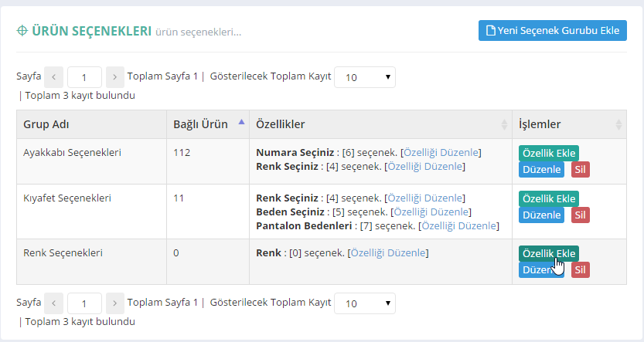Click the top next page arrow
The image size is (644, 342).
[x=114, y=77]
